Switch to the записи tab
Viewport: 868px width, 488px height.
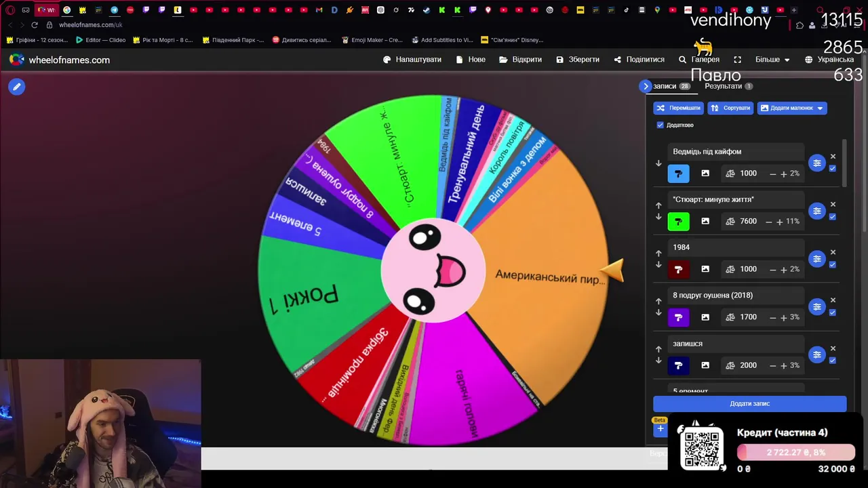pyautogui.click(x=671, y=86)
